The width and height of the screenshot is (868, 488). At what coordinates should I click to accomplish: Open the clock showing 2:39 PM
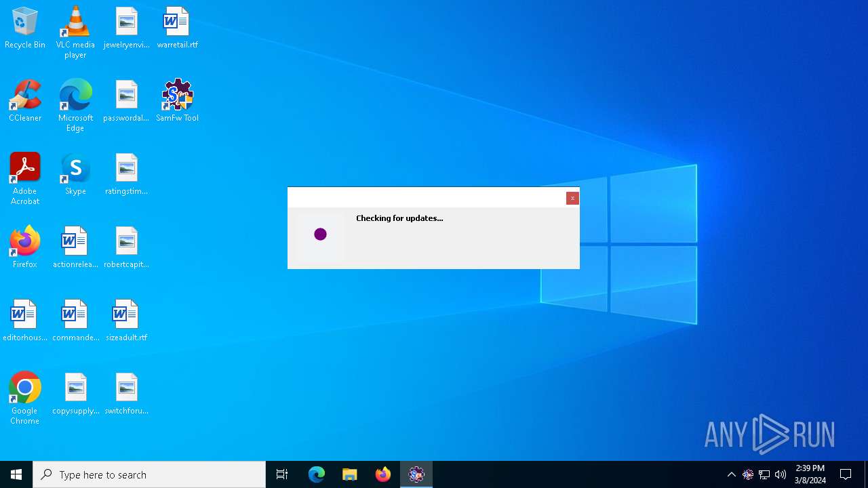click(x=810, y=474)
